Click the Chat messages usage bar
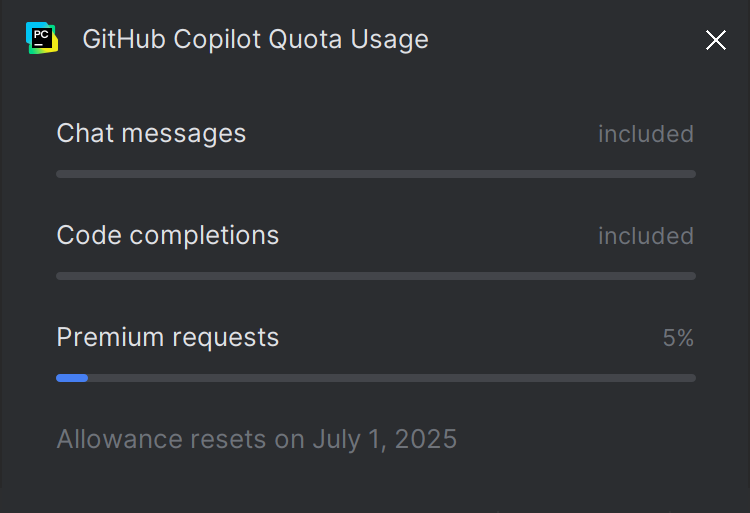The width and height of the screenshot is (750, 513). (x=376, y=174)
